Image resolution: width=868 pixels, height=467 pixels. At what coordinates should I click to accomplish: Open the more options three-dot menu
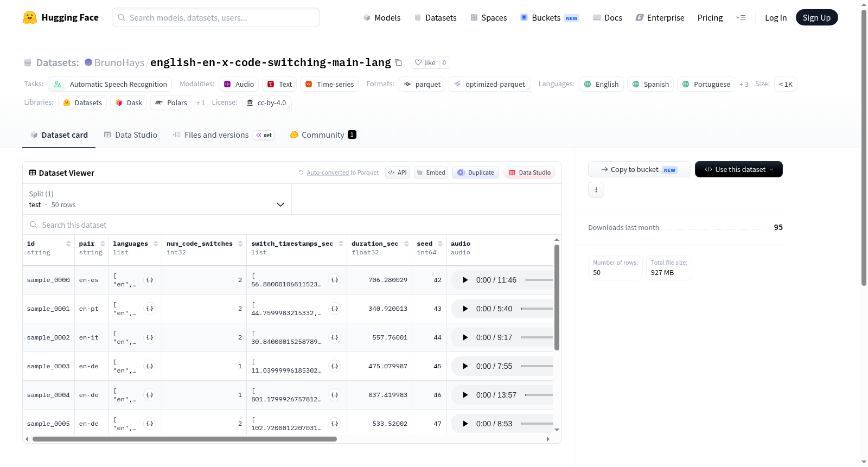pos(596,190)
